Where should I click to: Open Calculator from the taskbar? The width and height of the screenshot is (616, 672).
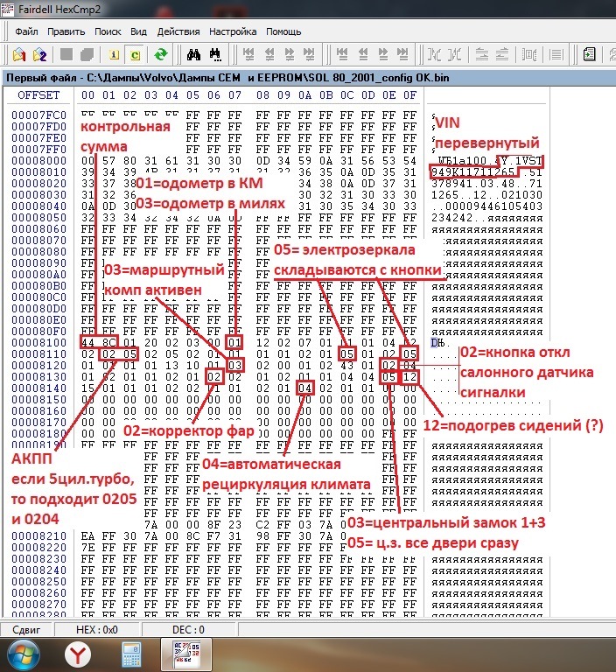(x=131, y=654)
